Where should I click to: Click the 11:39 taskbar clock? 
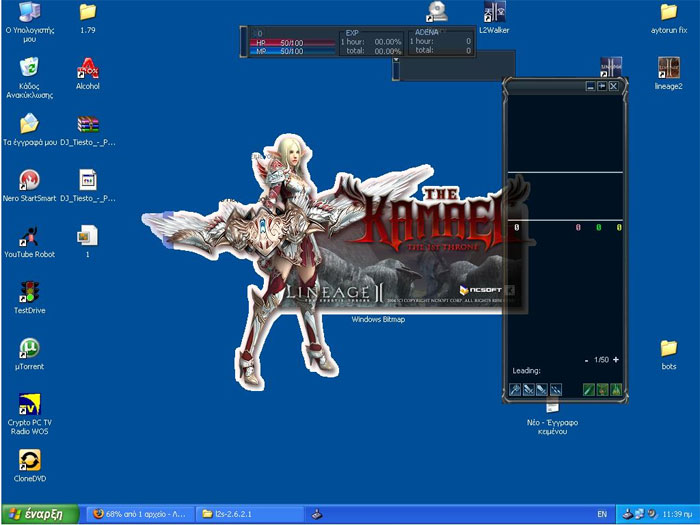678,514
